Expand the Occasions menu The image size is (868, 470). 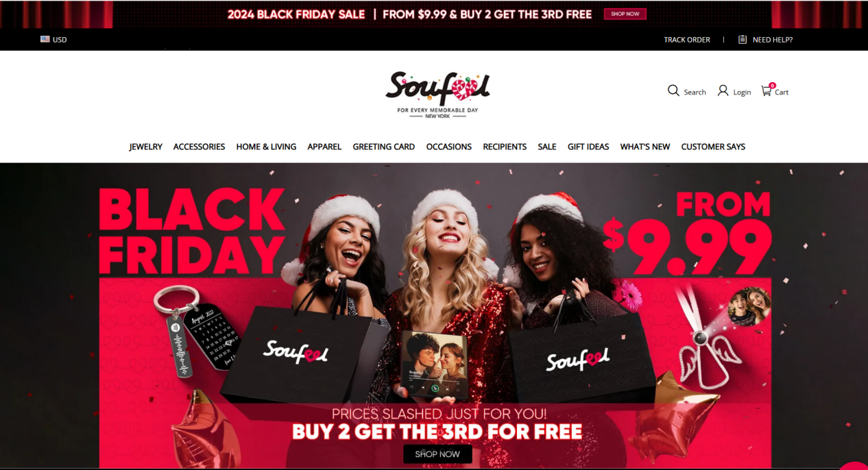449,147
